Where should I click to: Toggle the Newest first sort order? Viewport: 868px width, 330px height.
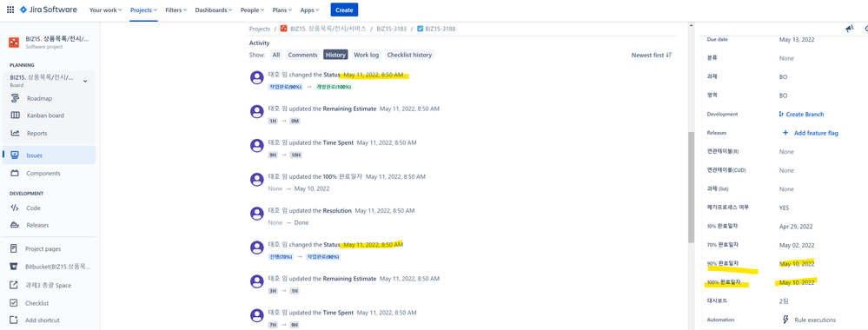pyautogui.click(x=652, y=56)
